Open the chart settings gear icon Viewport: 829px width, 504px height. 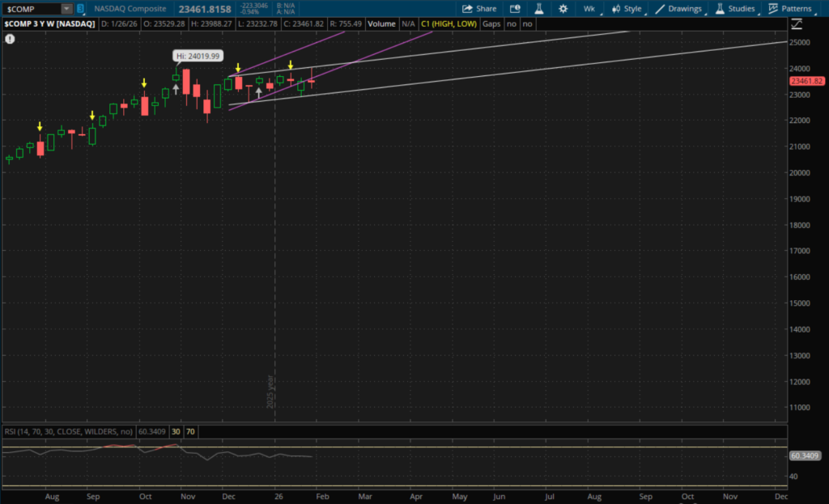(x=561, y=9)
